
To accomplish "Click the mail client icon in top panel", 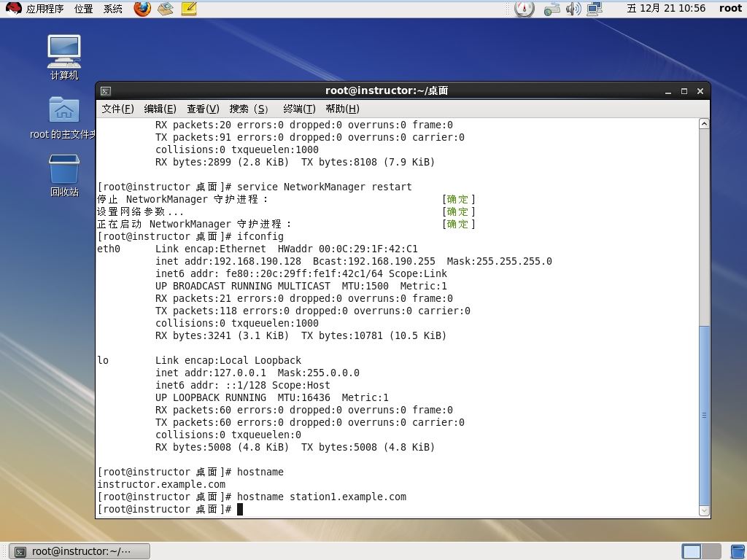I will pyautogui.click(x=166, y=9).
